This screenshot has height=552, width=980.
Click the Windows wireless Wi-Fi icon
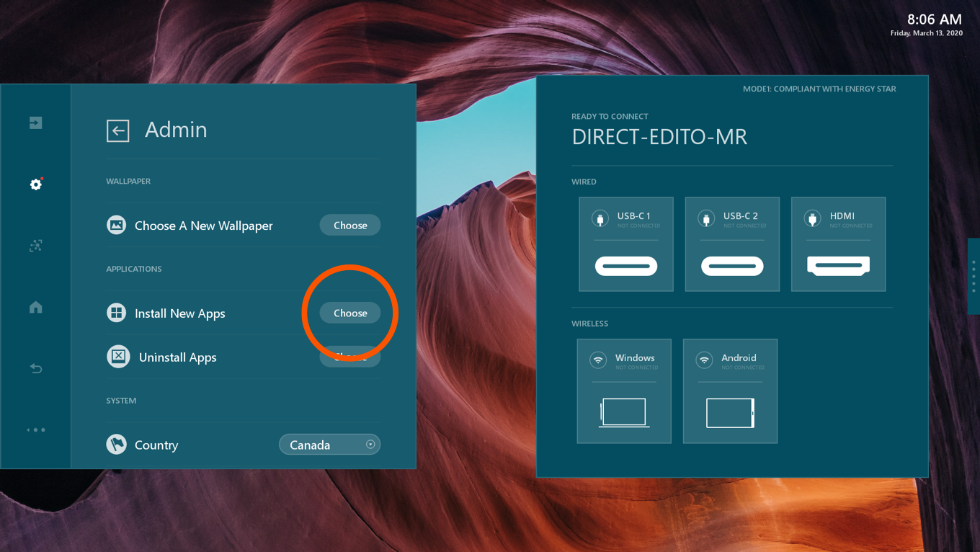click(598, 360)
